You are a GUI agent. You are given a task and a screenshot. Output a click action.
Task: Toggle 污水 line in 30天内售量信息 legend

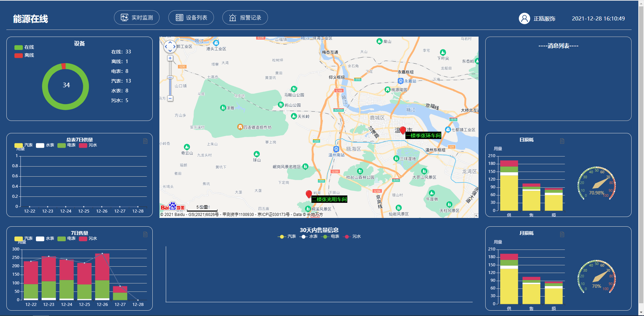click(352, 237)
